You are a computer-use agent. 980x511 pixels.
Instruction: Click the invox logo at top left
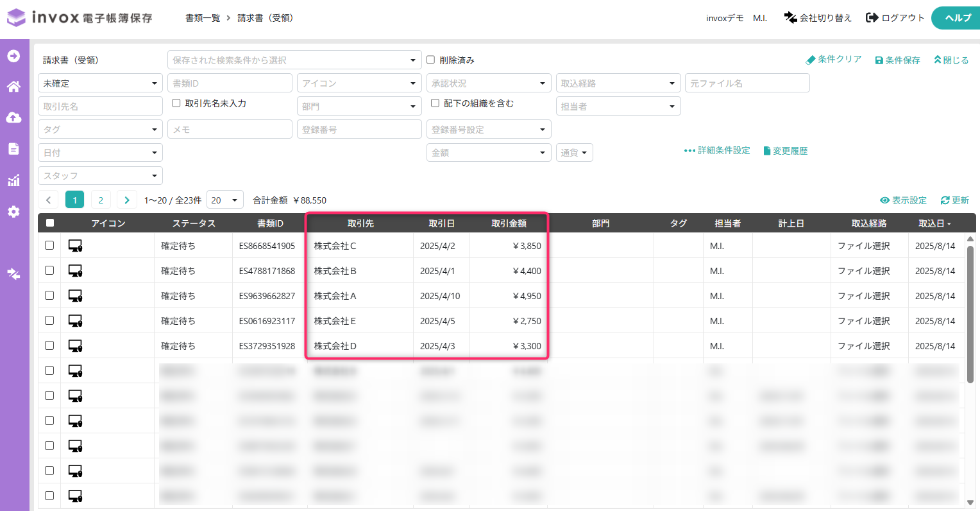pyautogui.click(x=80, y=17)
